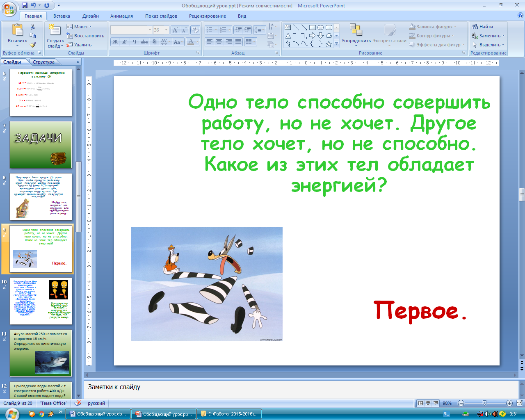Click the Cut scissors icon
Image resolution: width=525 pixels, height=420 pixels.
33,27
